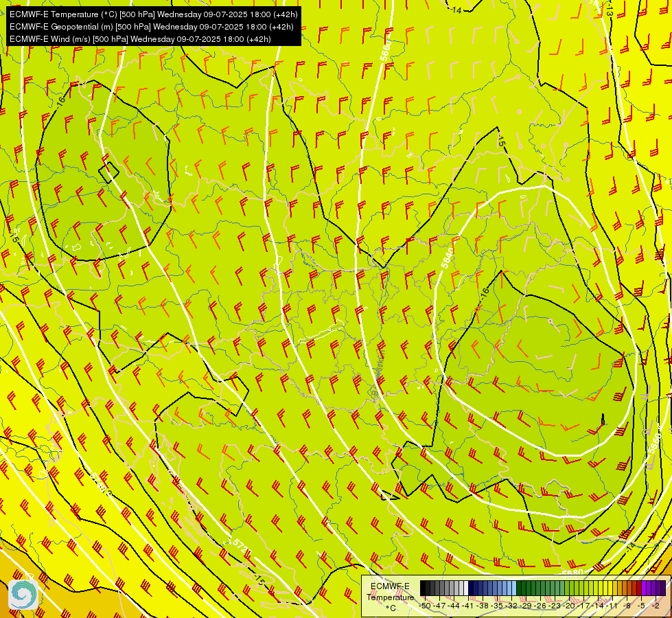Click the -32 legend tick value
The height and width of the screenshot is (618, 672).
[x=512, y=606]
